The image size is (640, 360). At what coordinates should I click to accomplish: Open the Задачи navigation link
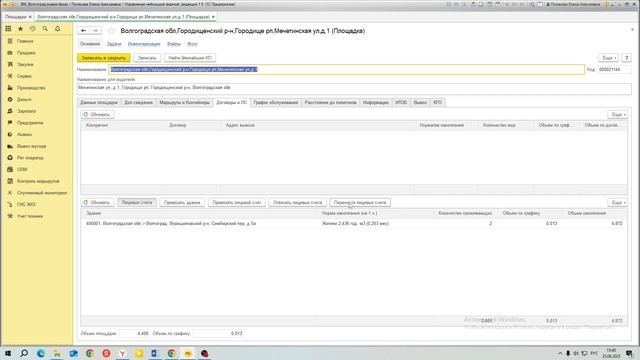pyautogui.click(x=114, y=44)
